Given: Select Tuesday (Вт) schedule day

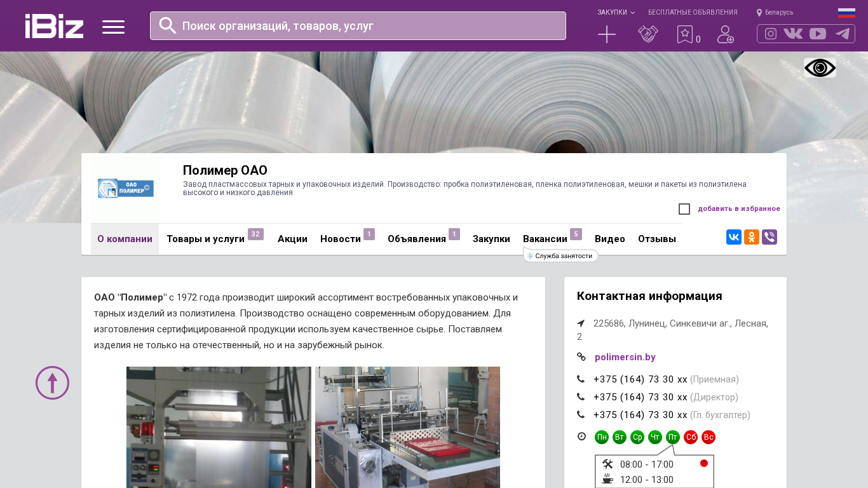Looking at the screenshot, I should tap(620, 437).
